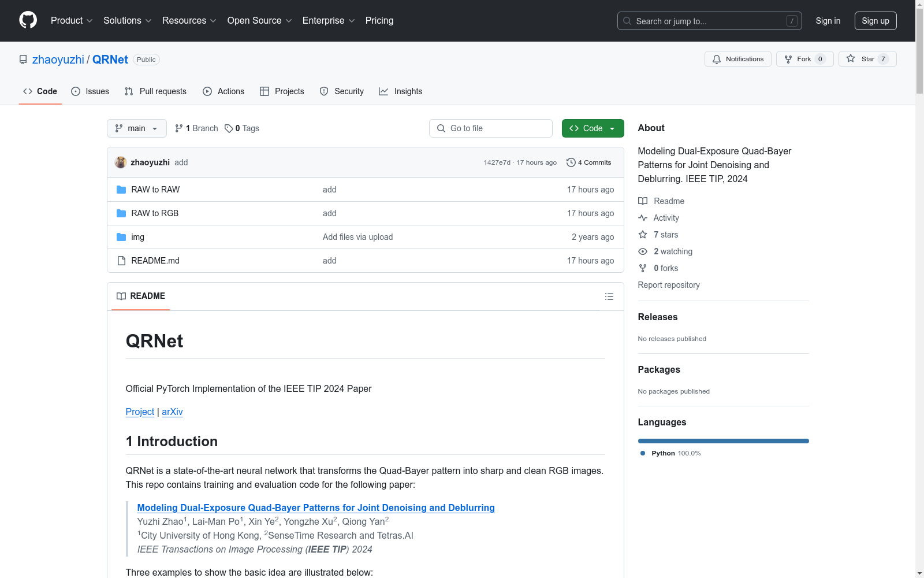The image size is (924, 578).
Task: Click the Star count badge 7
Action: [x=883, y=59]
